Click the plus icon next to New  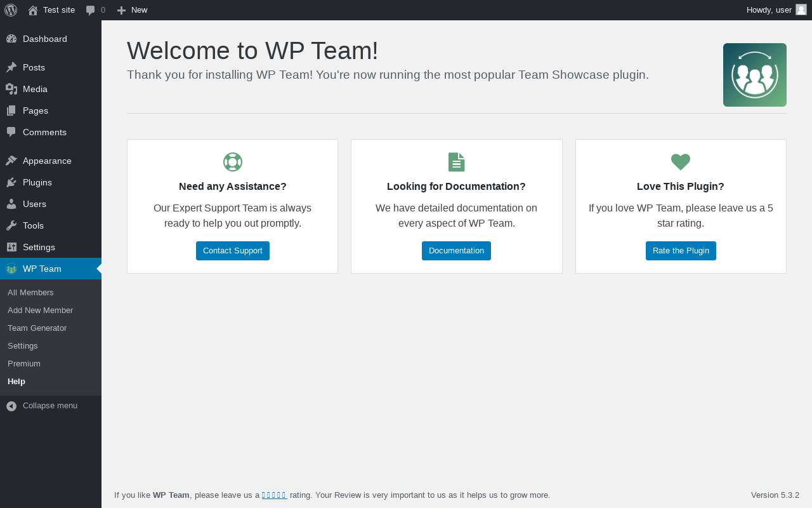click(x=122, y=10)
